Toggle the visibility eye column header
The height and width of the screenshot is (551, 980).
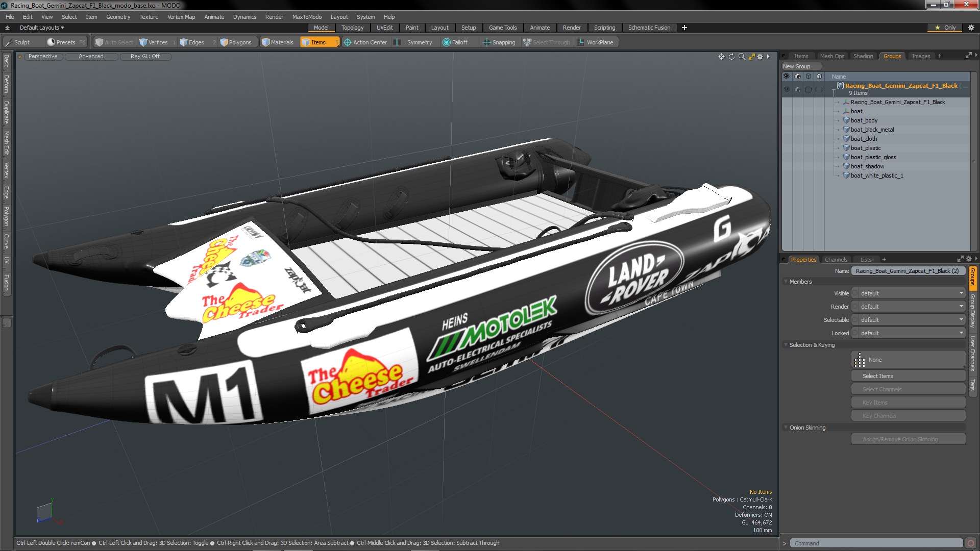(787, 77)
